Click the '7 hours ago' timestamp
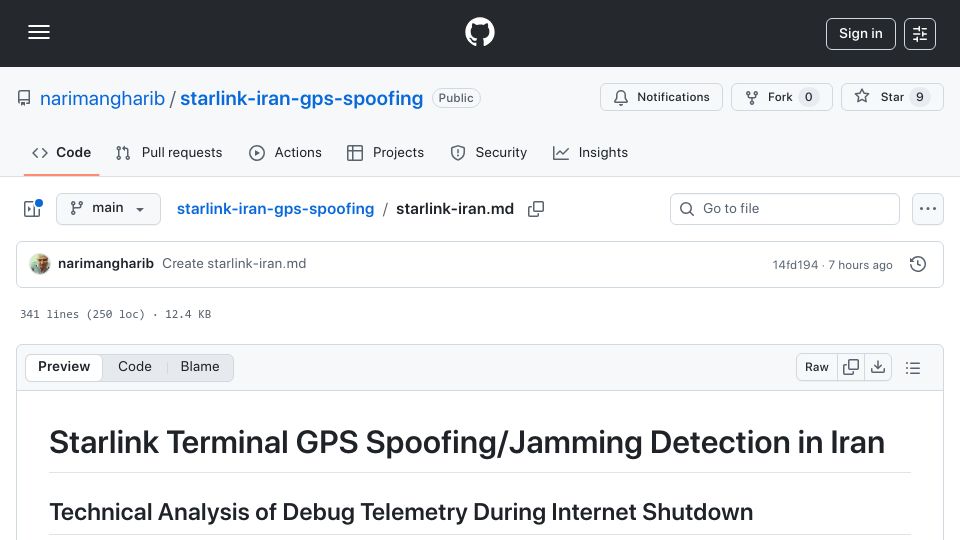The width and height of the screenshot is (960, 540). (x=860, y=265)
